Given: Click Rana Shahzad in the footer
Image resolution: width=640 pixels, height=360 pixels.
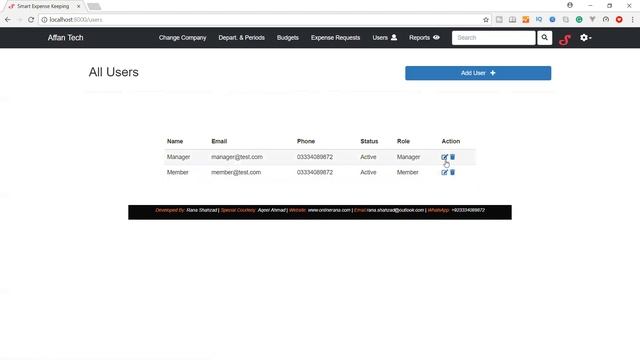Looking at the screenshot, I should pyautogui.click(x=202, y=210).
